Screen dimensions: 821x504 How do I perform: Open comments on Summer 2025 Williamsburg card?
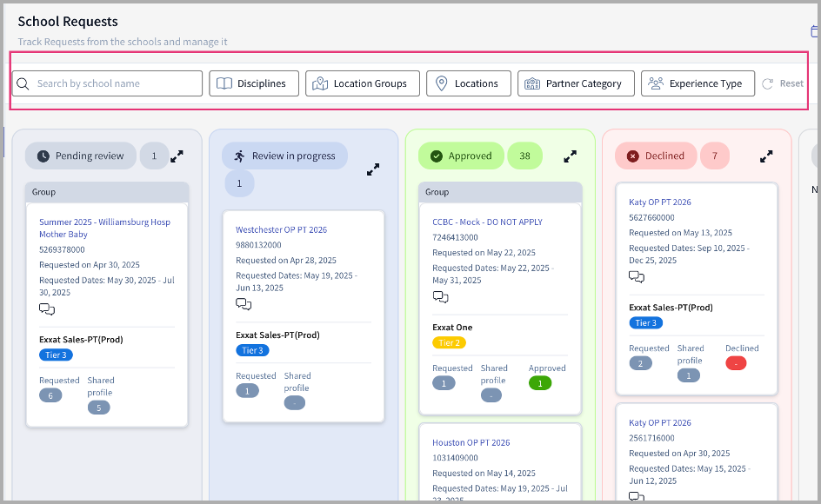[x=47, y=309]
